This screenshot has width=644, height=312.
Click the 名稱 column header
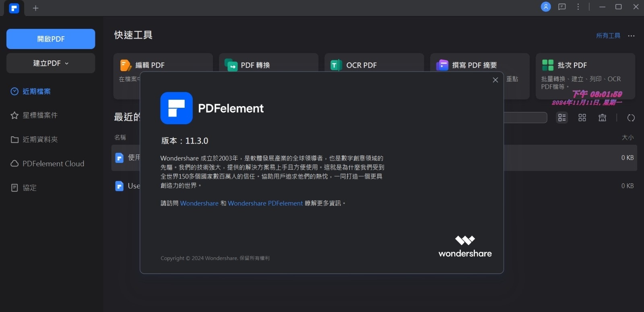click(120, 138)
